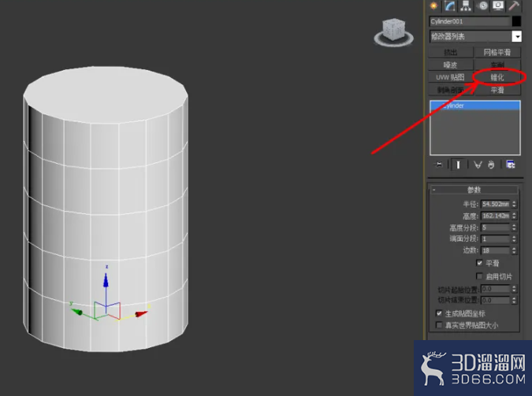Click the 切片起始位置 spinner arrows
The height and width of the screenshot is (396, 532).
coord(514,288)
